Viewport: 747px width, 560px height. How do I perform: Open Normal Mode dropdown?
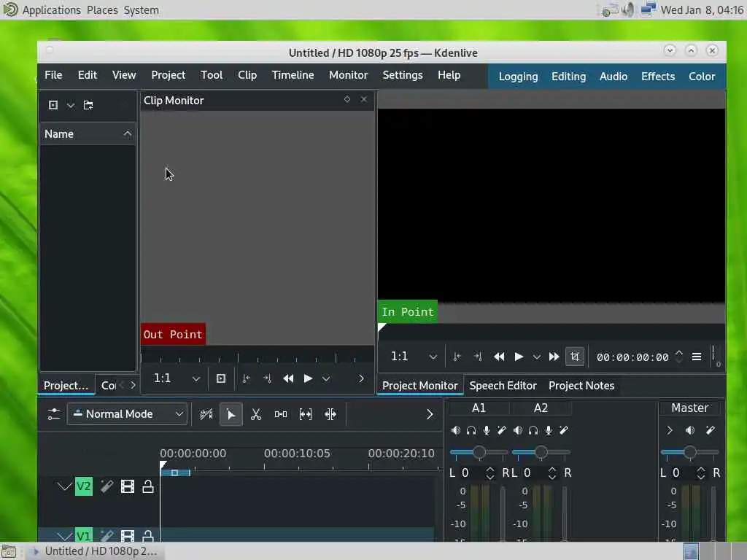pyautogui.click(x=127, y=414)
